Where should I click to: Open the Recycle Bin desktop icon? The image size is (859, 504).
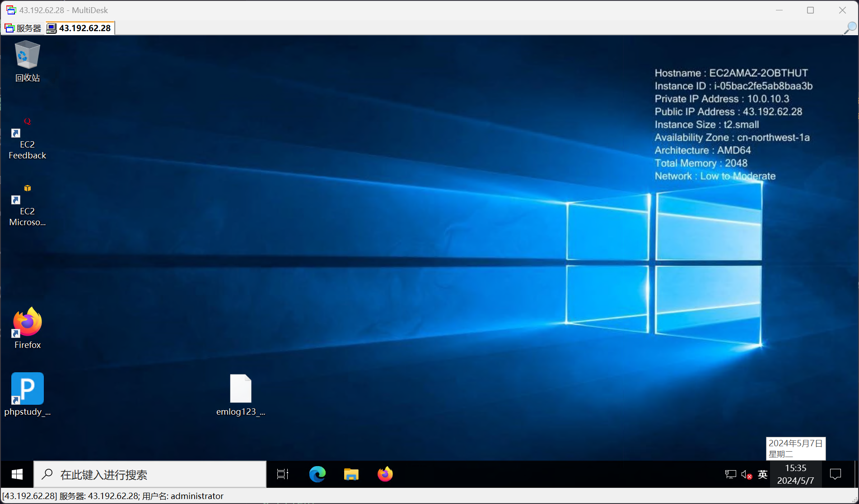click(x=27, y=61)
